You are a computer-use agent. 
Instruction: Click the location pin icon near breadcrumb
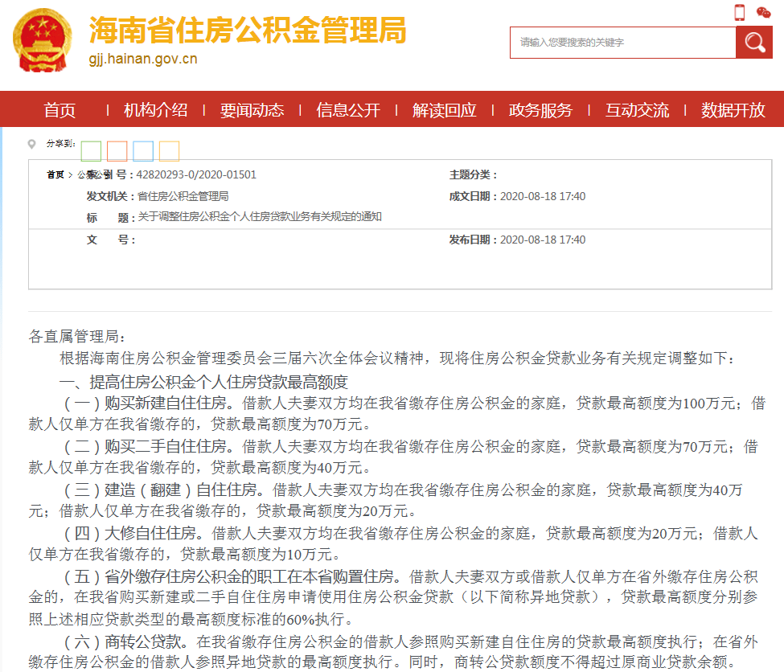(x=31, y=144)
